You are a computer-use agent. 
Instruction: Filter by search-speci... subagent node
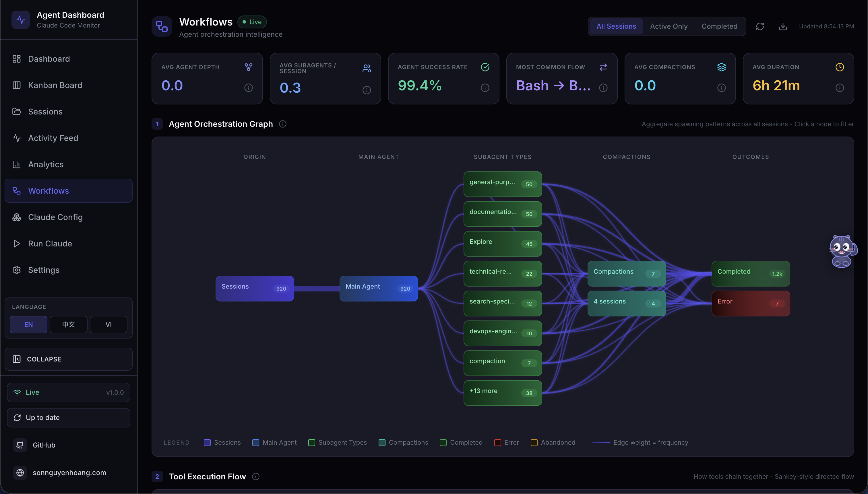click(x=503, y=304)
